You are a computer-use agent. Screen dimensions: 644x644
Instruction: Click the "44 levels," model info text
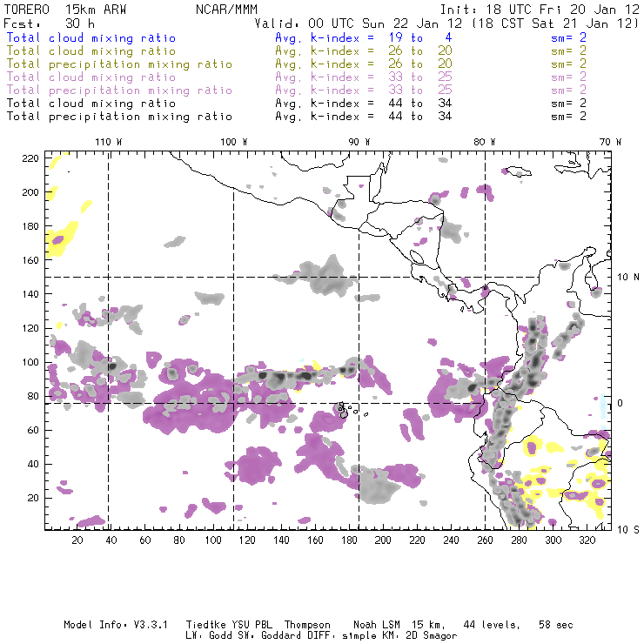click(x=492, y=625)
